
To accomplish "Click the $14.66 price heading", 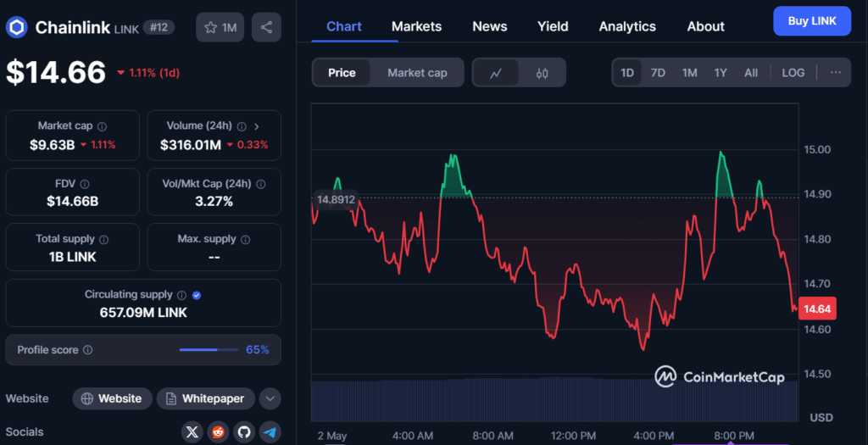I will [x=56, y=73].
